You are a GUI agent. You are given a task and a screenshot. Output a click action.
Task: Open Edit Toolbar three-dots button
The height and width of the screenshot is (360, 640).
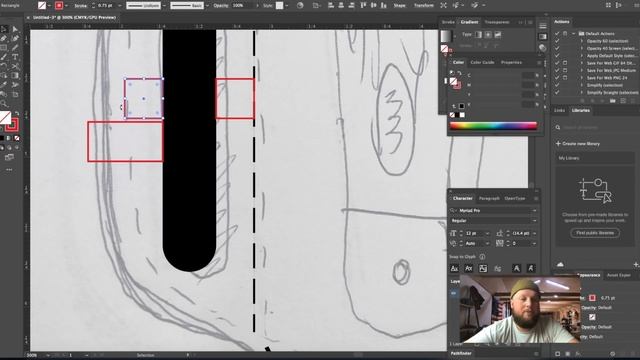coord(9,169)
